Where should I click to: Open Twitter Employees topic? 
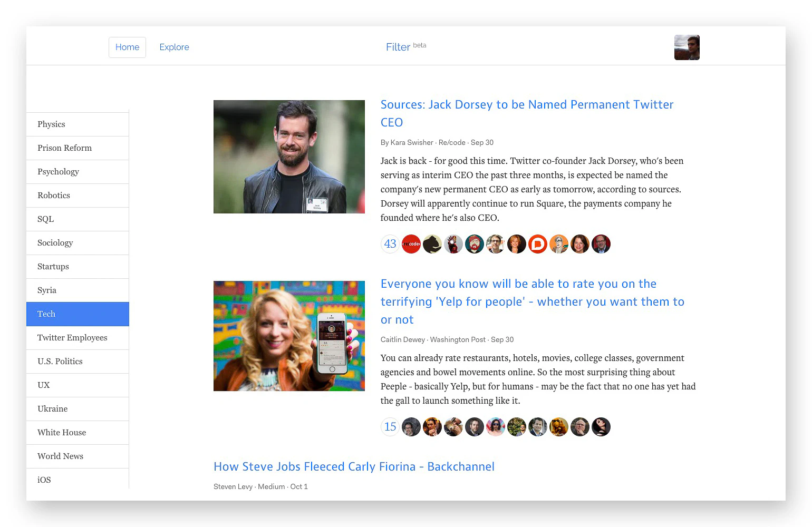pos(78,338)
